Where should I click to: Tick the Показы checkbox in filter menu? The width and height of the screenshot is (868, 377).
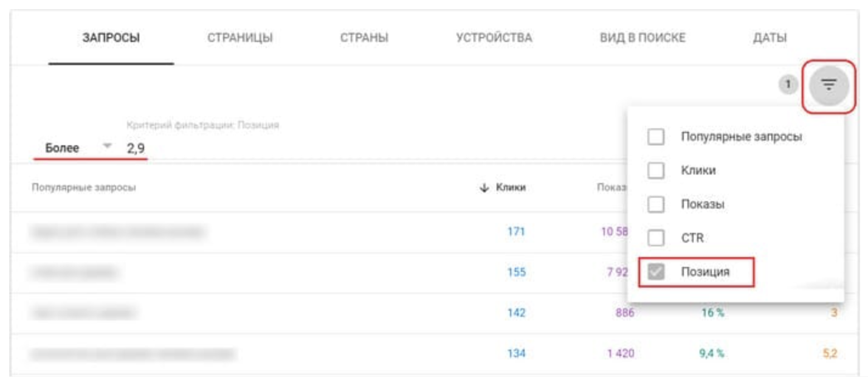[656, 204]
